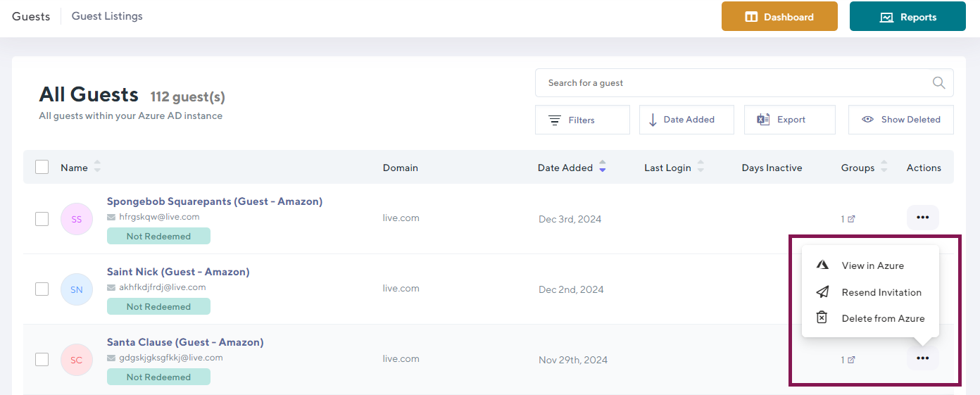Tick the Santa Clause row checkbox
Viewport: 980px width, 395px height.
(42, 360)
